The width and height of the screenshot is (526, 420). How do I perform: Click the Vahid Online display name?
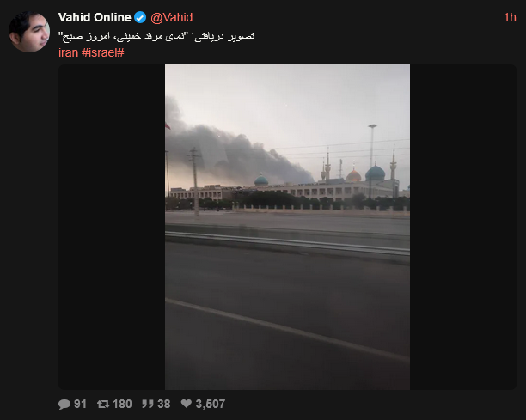(95, 17)
